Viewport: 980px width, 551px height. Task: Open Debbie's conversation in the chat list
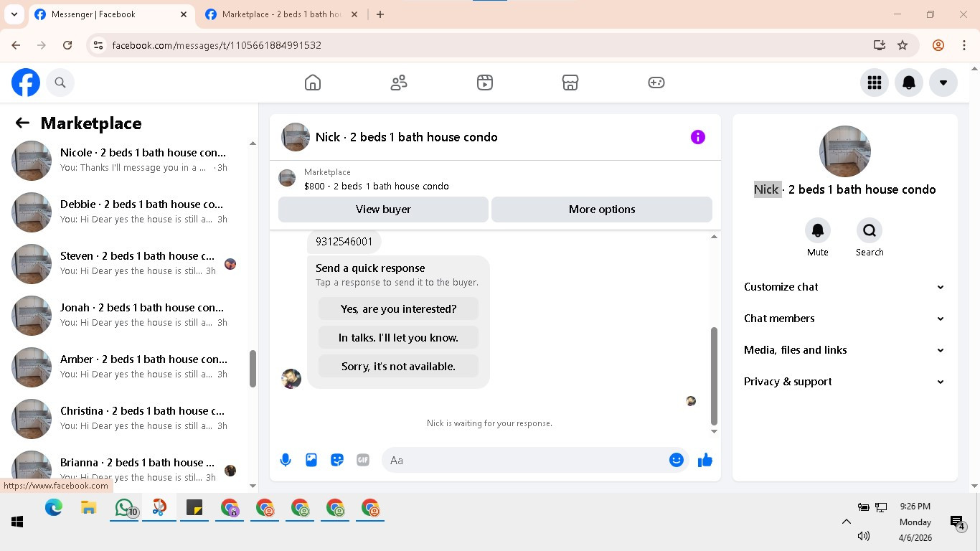[130, 212]
